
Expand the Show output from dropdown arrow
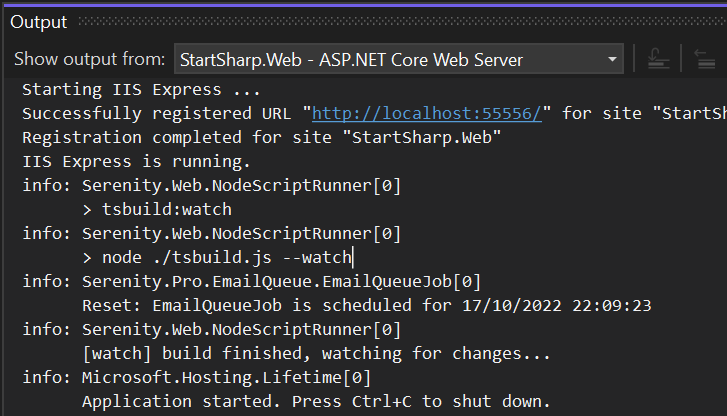[612, 60]
